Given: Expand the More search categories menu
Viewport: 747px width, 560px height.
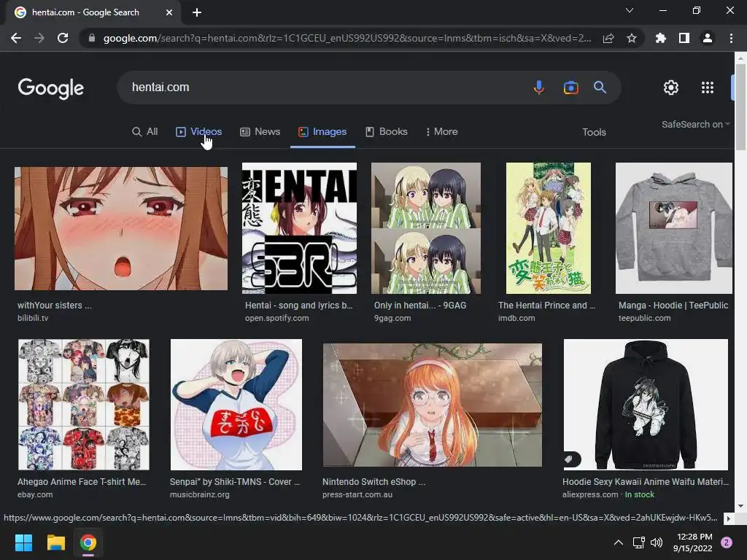Looking at the screenshot, I should click(x=441, y=132).
